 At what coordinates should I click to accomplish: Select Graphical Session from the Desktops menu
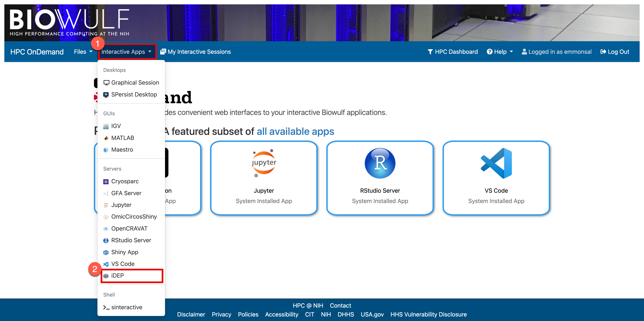click(131, 83)
